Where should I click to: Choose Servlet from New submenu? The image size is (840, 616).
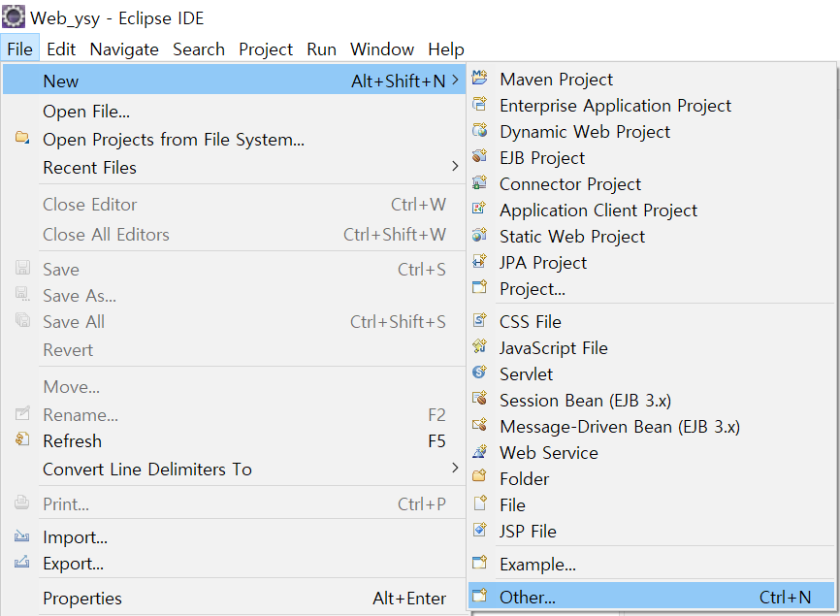652,373
